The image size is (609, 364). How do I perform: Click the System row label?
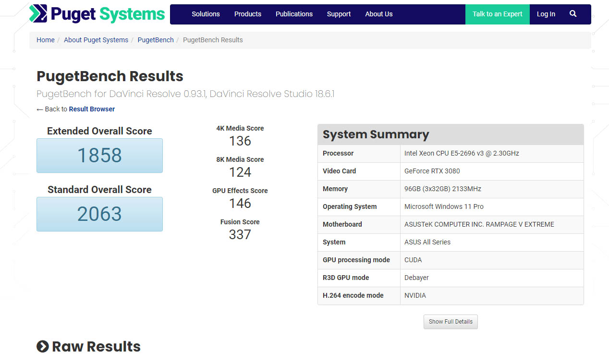coord(334,242)
